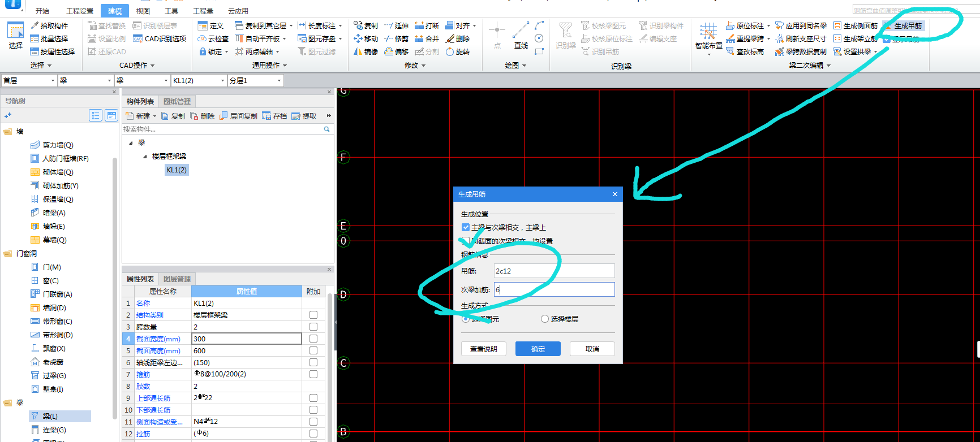
Task: Select the 直线 line drawing tool
Action: (521, 35)
